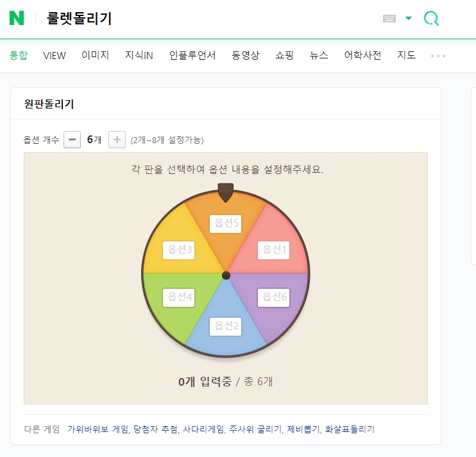Open the 가위바위보 게임 link
The width and height of the screenshot is (476, 457).
(98, 429)
